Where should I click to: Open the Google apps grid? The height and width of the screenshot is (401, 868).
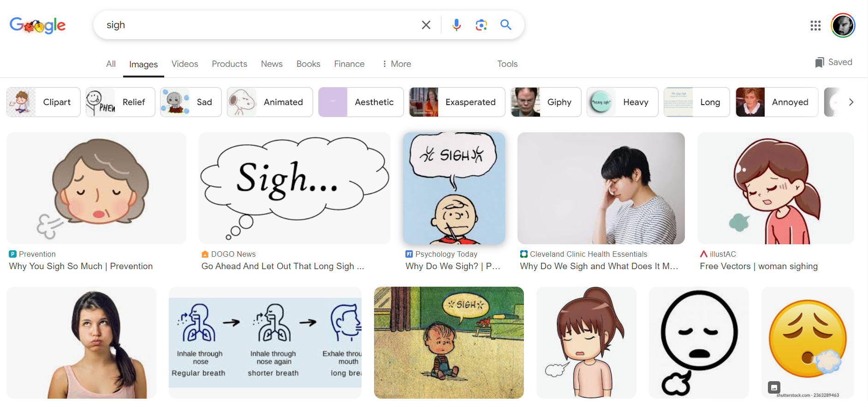pyautogui.click(x=815, y=25)
